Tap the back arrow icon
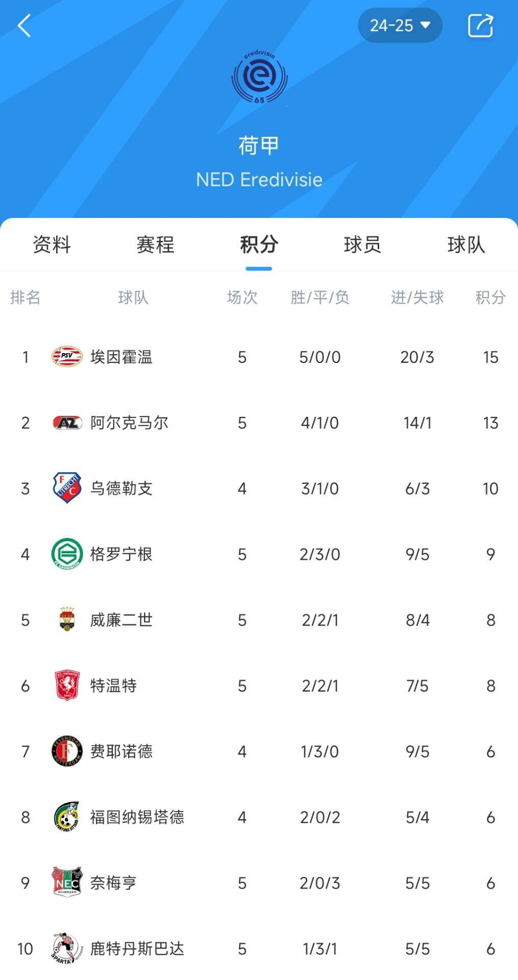The height and width of the screenshot is (980, 518). tap(24, 26)
